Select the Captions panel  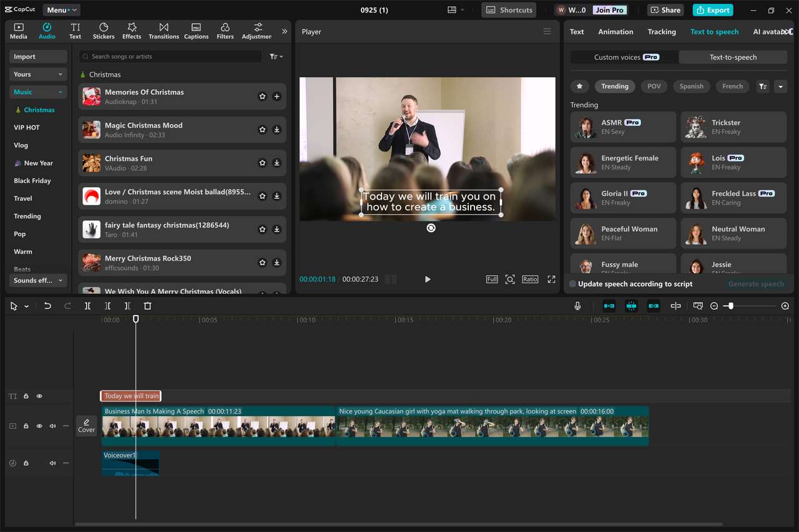(196, 31)
